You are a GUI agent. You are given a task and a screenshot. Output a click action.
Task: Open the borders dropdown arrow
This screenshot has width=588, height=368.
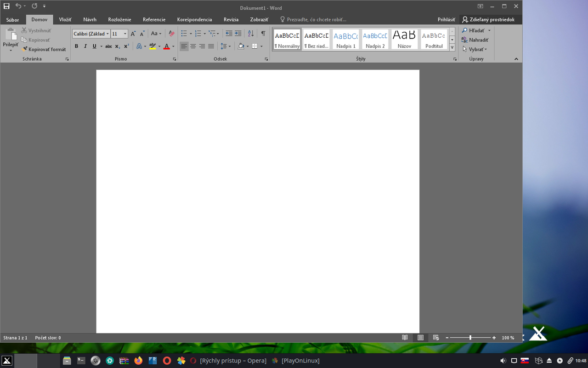pyautogui.click(x=261, y=46)
